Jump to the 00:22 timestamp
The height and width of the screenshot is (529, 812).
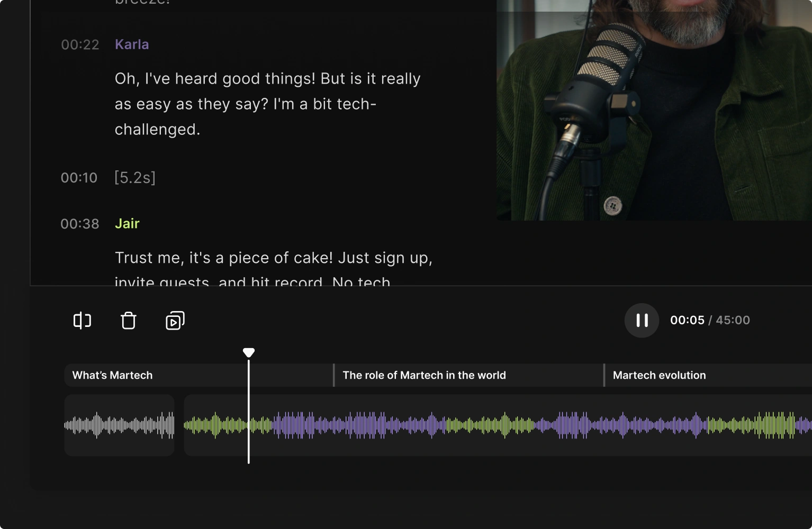pos(80,45)
